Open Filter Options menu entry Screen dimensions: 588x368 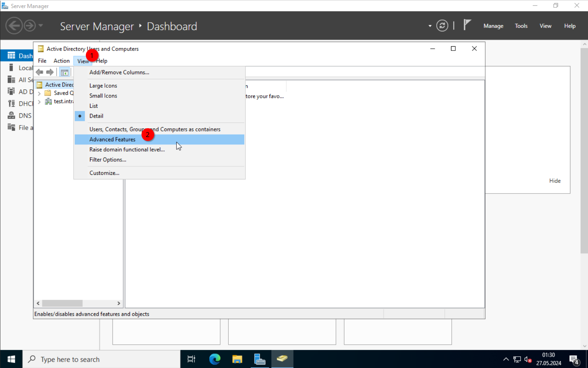(x=159, y=160)
